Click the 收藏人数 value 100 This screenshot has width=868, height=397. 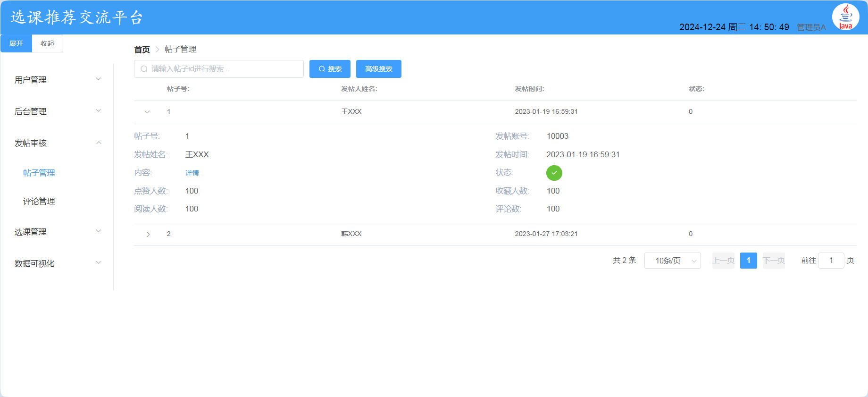click(x=553, y=191)
